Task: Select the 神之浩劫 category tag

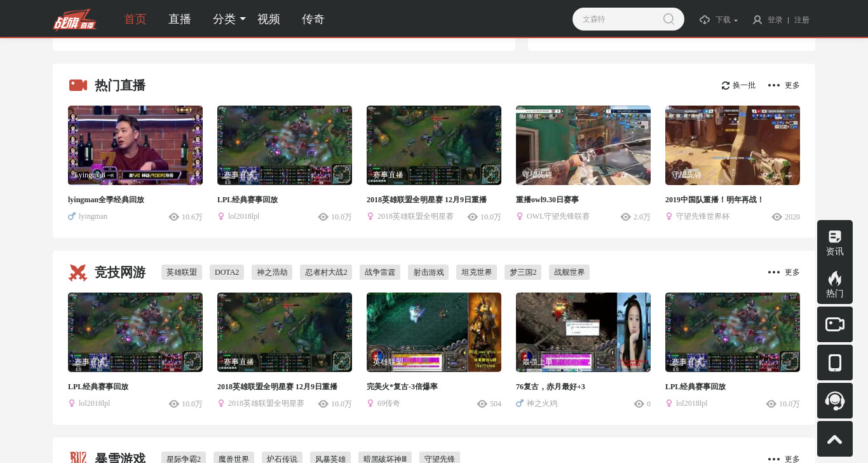Action: (272, 272)
